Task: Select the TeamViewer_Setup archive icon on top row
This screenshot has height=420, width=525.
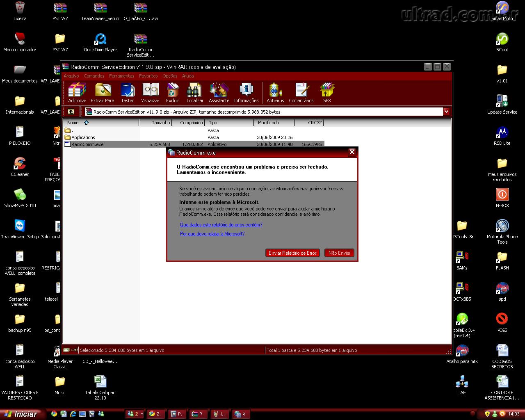Action: tap(100, 11)
